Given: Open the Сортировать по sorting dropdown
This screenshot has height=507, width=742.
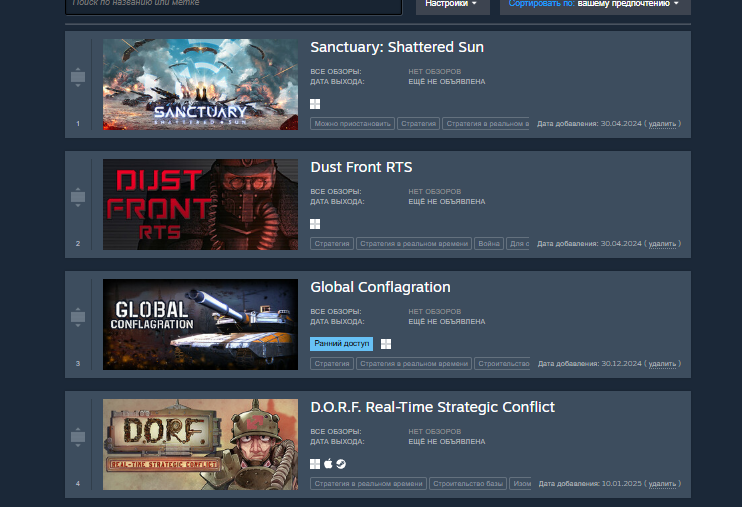Looking at the screenshot, I should point(595,4).
